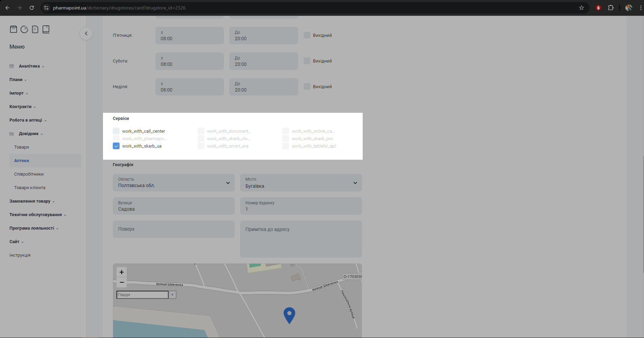Select Співробітники in the sidebar

pyautogui.click(x=29, y=174)
